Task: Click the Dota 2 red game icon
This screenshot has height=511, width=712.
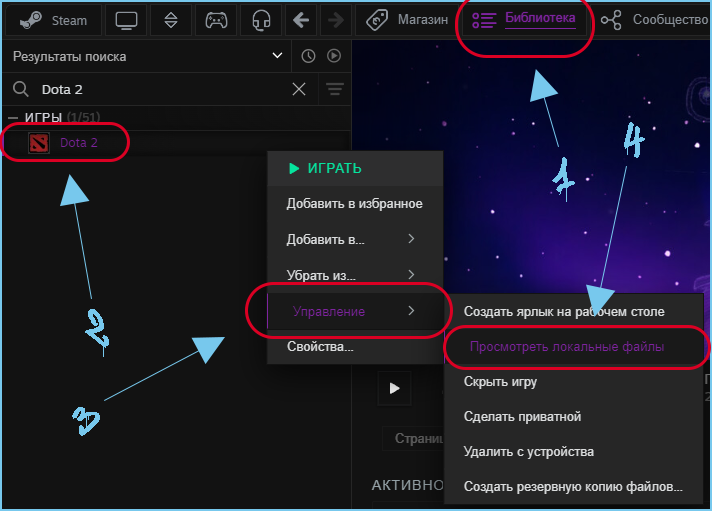Action: pyautogui.click(x=39, y=143)
